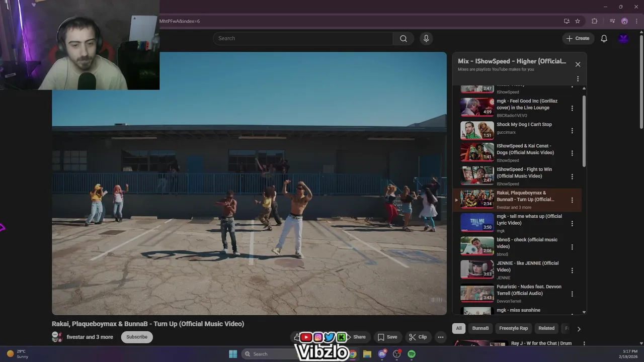Open options for Fight to Win video
Screen dimensions: 644x362
click(x=572, y=176)
